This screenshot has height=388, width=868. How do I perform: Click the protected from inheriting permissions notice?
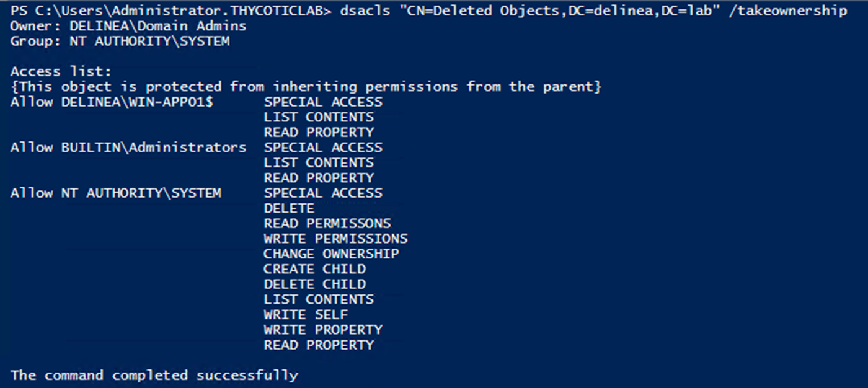click(x=306, y=87)
